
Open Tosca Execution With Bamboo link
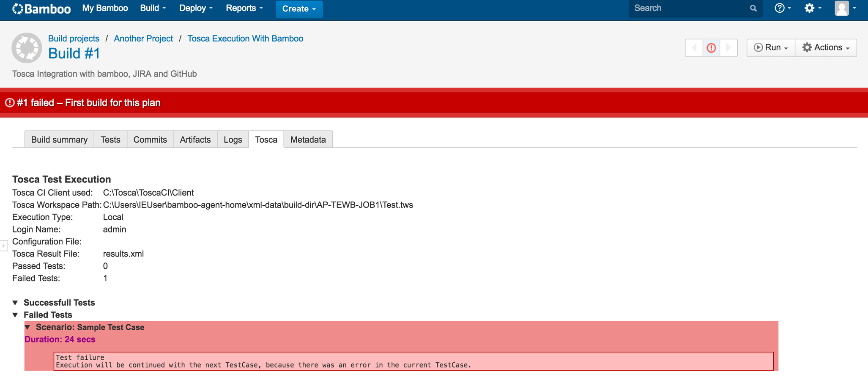tap(245, 39)
